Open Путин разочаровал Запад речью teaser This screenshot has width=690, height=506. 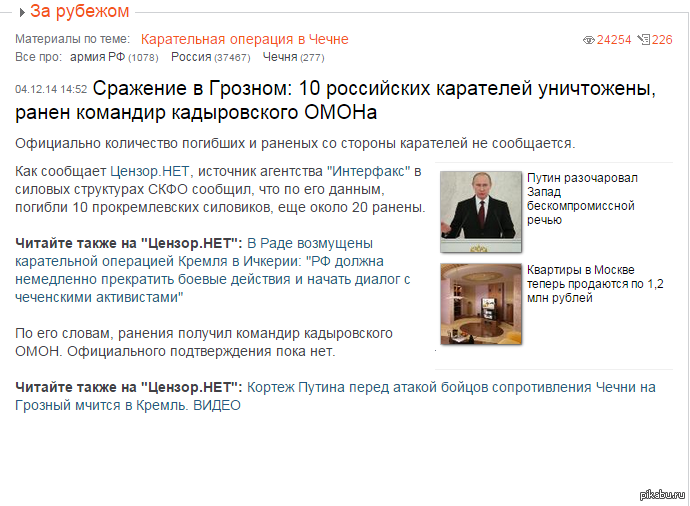coord(582,198)
